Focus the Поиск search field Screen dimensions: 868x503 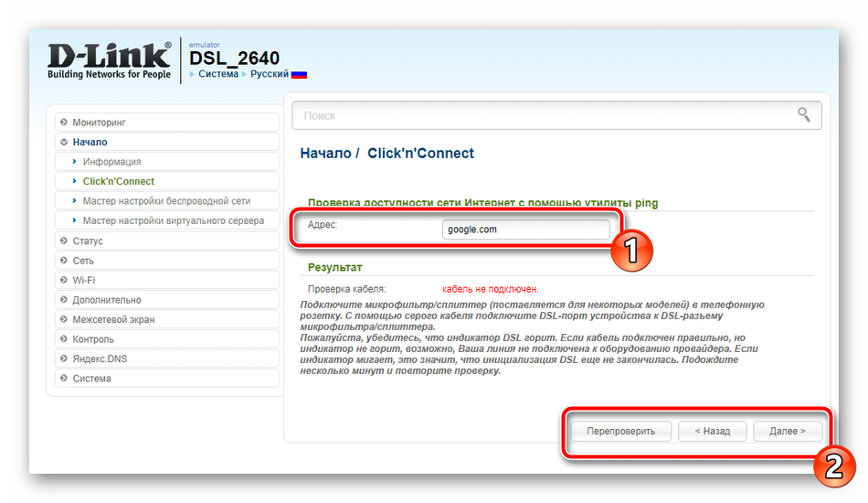[x=556, y=115]
